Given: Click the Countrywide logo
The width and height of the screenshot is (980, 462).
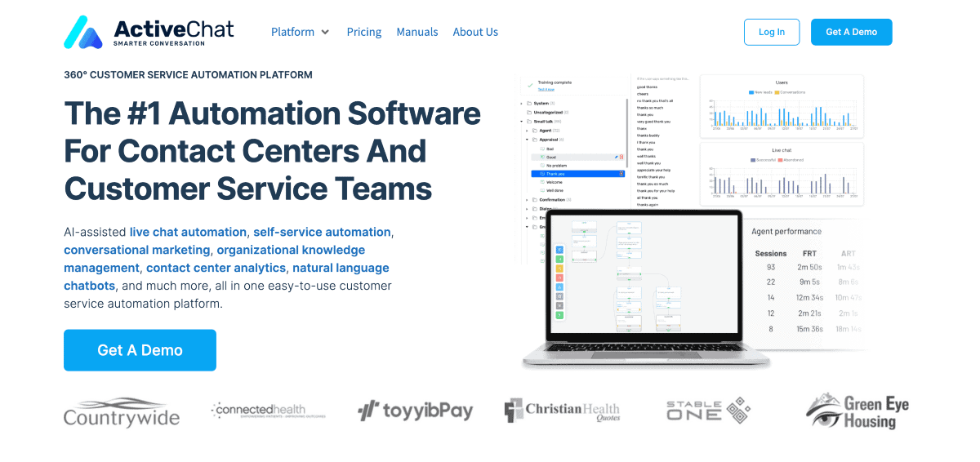Looking at the screenshot, I should click(122, 411).
